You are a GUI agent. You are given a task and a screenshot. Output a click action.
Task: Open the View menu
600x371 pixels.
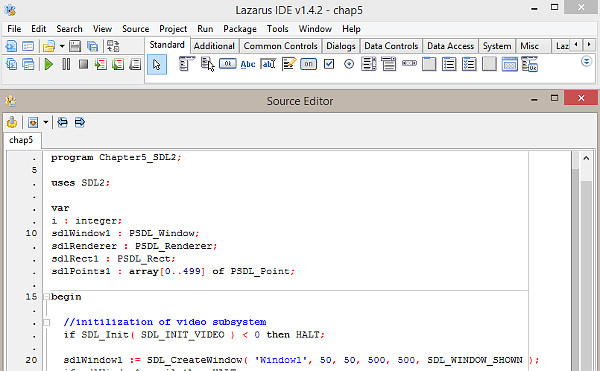102,29
